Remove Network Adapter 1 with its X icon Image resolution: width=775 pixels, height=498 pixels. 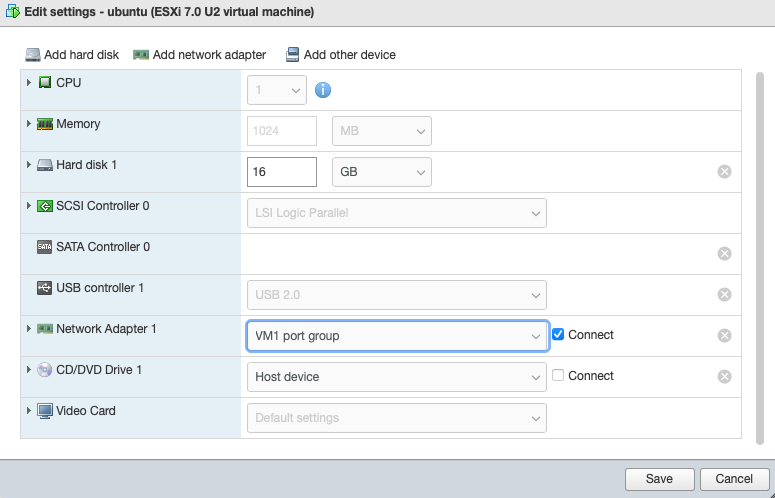pyautogui.click(x=725, y=336)
